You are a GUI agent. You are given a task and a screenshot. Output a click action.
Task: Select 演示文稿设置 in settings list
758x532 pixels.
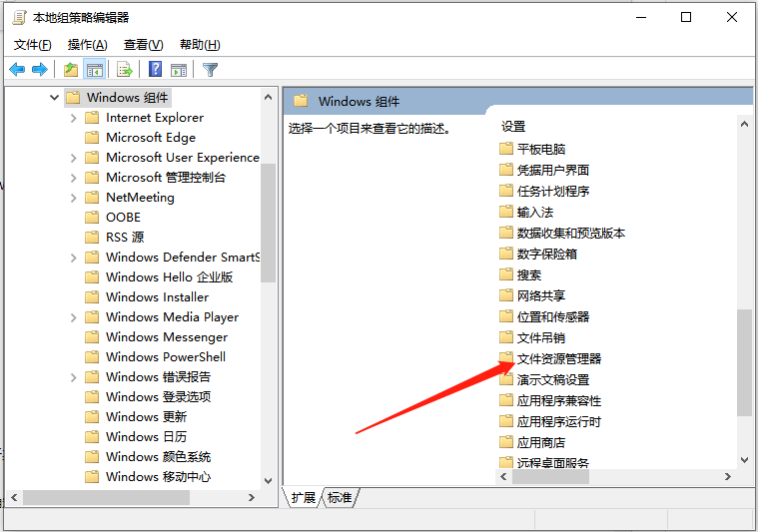tap(553, 380)
